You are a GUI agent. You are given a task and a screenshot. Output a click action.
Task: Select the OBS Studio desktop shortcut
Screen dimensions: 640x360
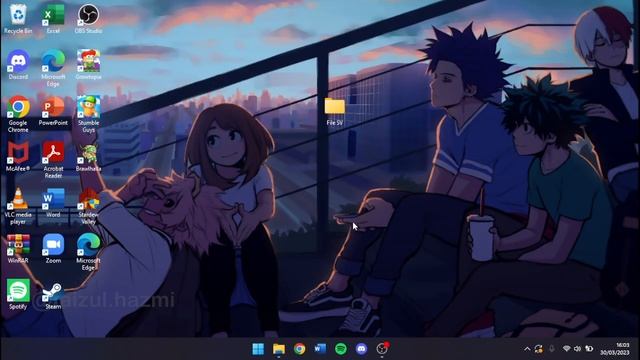[88, 19]
